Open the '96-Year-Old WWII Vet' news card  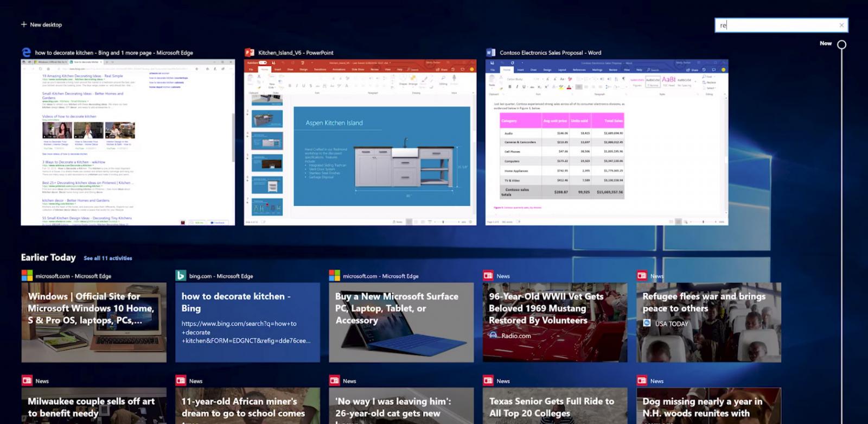(x=555, y=322)
